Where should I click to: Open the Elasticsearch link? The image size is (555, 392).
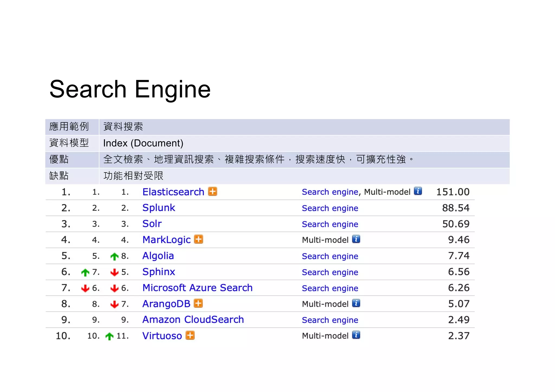click(173, 192)
